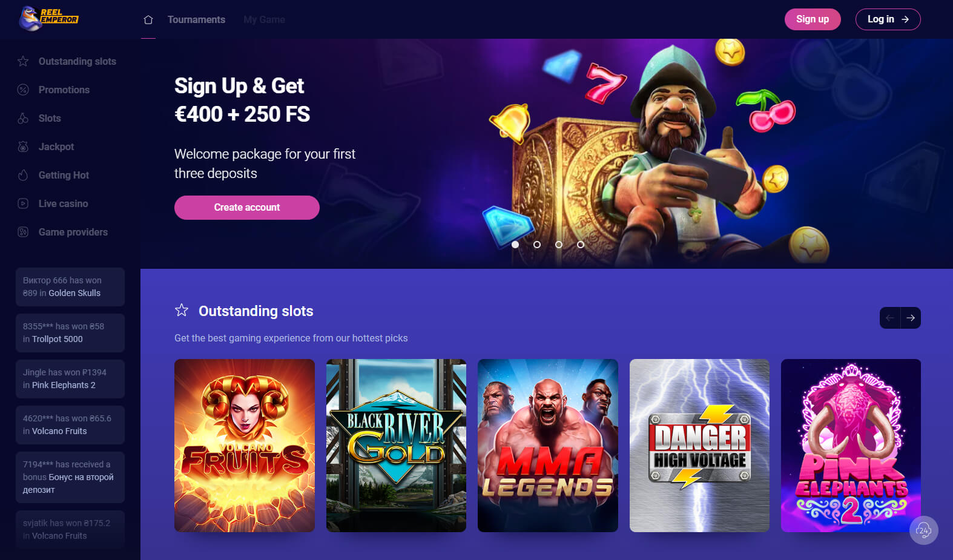Jump to the fourth banner slide dot
The image size is (953, 560).
581,245
